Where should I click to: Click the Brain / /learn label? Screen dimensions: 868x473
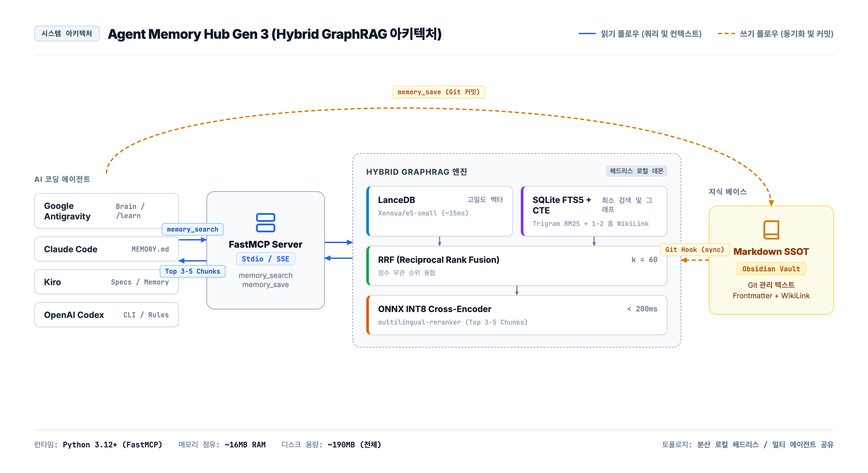130,211
